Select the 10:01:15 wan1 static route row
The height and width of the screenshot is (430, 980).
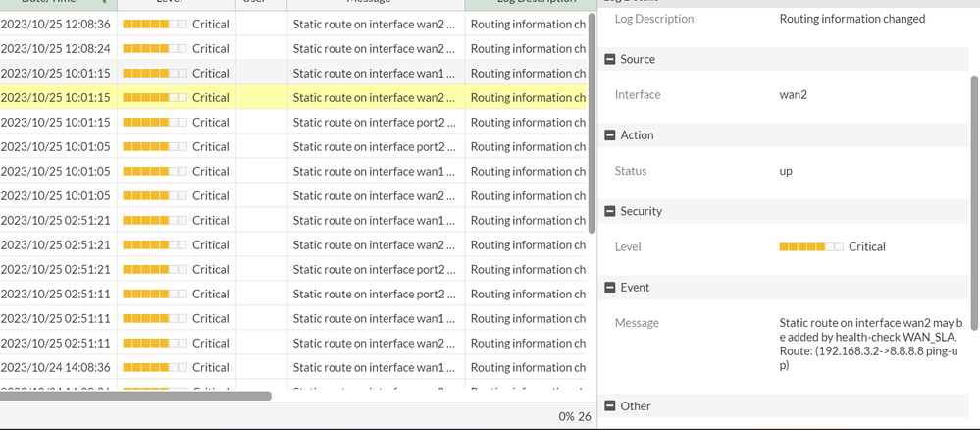point(374,74)
